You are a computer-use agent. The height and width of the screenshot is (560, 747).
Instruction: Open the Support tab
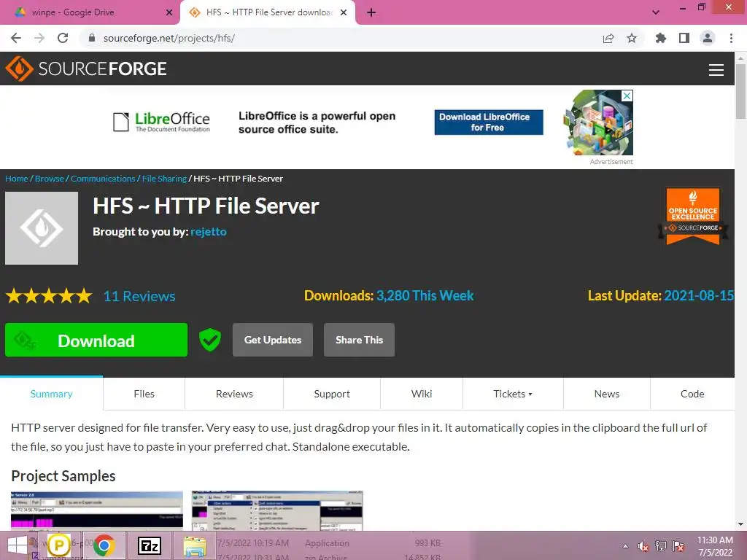[x=332, y=394]
